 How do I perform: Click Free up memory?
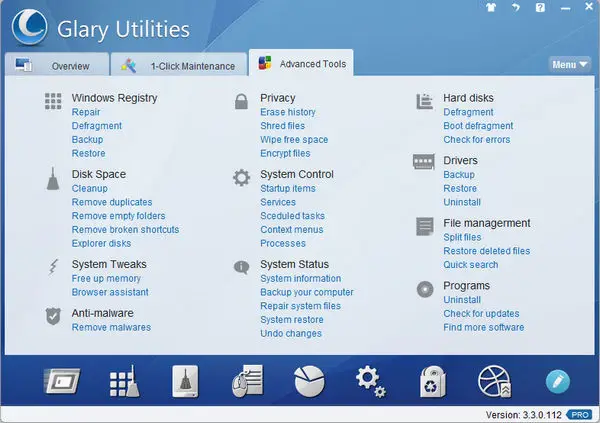pos(106,279)
